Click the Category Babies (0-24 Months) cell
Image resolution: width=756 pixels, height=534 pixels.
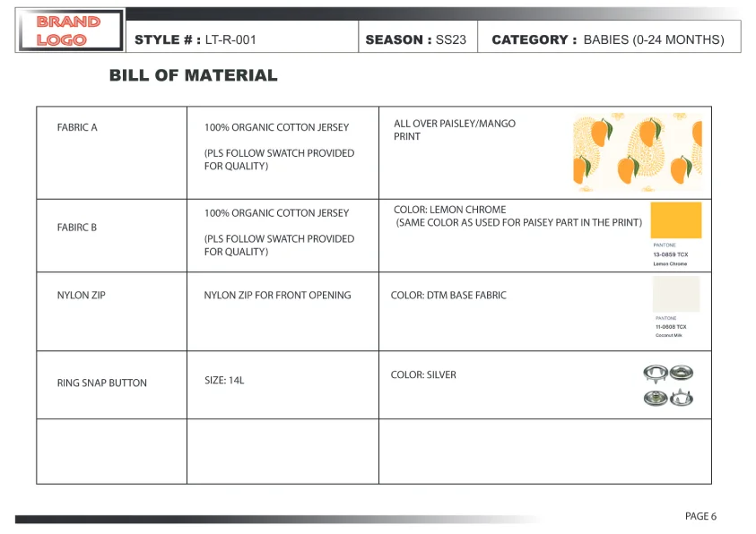[608, 39]
